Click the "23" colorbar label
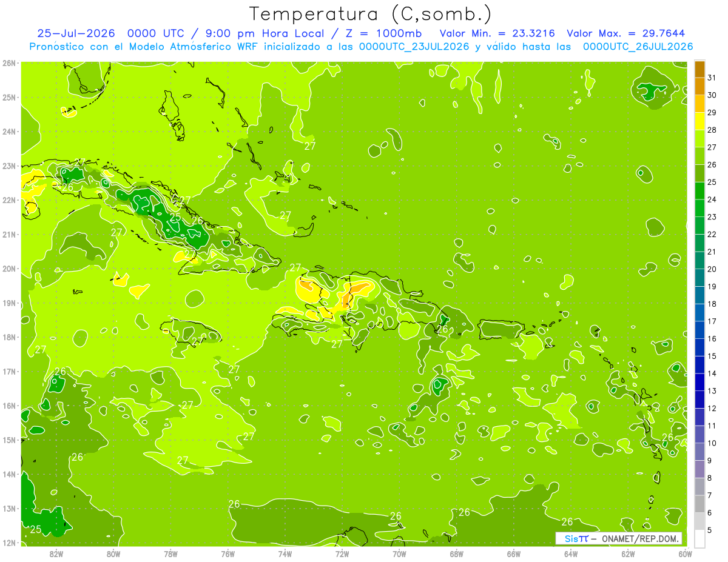The image size is (728, 562). [712, 217]
